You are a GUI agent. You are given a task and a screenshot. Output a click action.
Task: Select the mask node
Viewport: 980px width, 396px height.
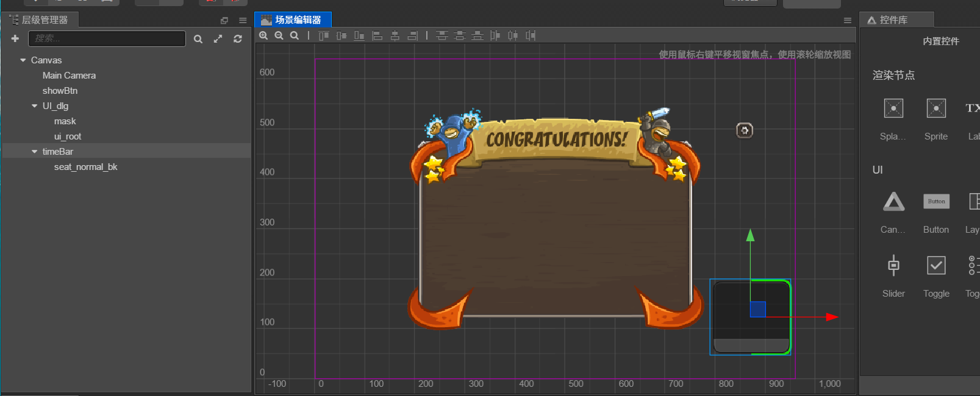[65, 121]
